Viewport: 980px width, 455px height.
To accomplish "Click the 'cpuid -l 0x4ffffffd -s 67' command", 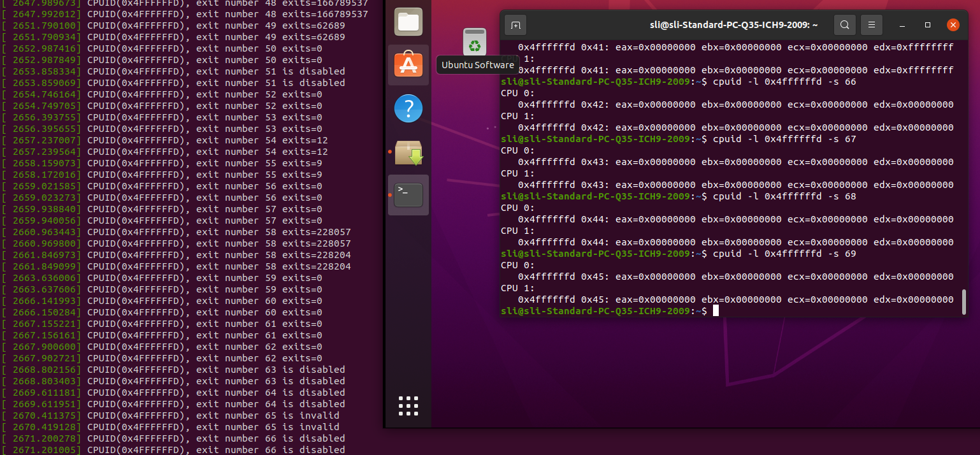I will pyautogui.click(x=784, y=139).
